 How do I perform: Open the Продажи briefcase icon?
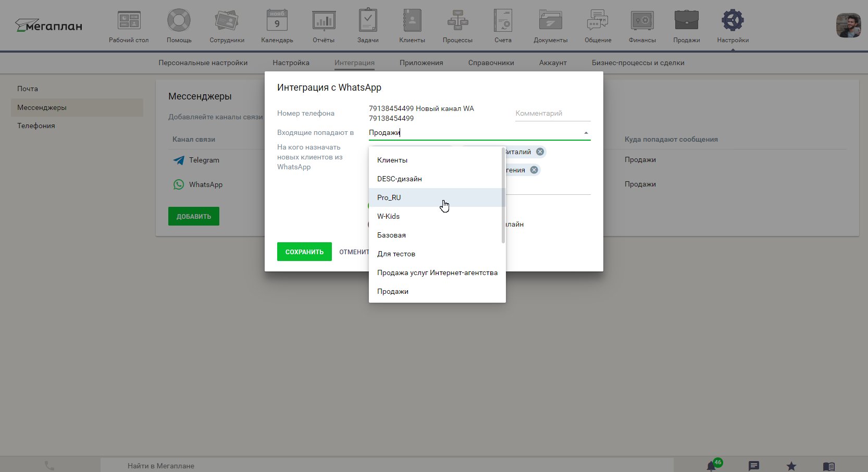pyautogui.click(x=686, y=21)
